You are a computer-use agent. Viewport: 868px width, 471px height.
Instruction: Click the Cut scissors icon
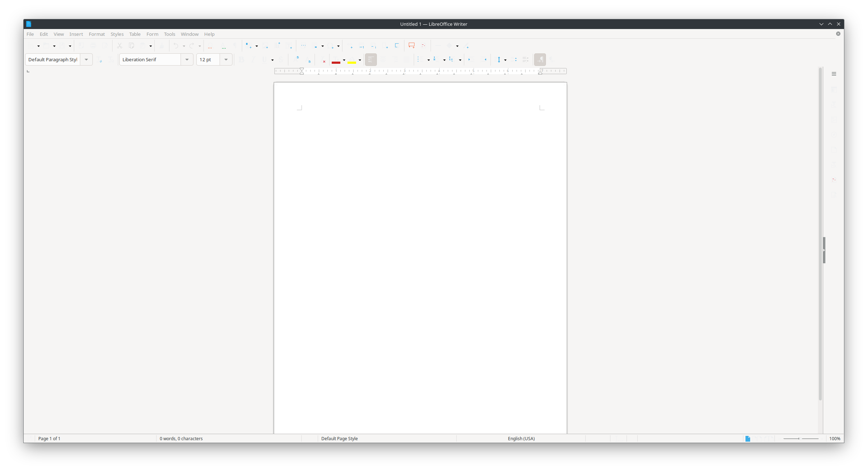click(120, 45)
